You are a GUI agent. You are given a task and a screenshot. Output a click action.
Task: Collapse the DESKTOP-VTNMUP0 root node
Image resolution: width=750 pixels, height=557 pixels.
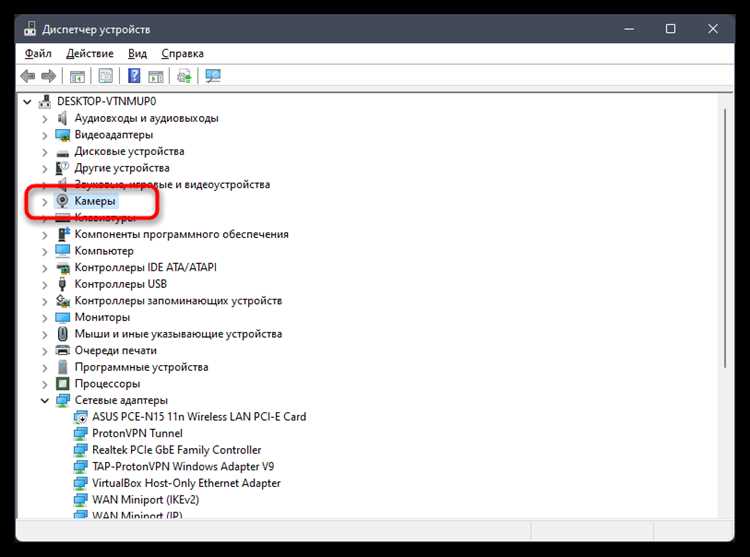(x=27, y=102)
